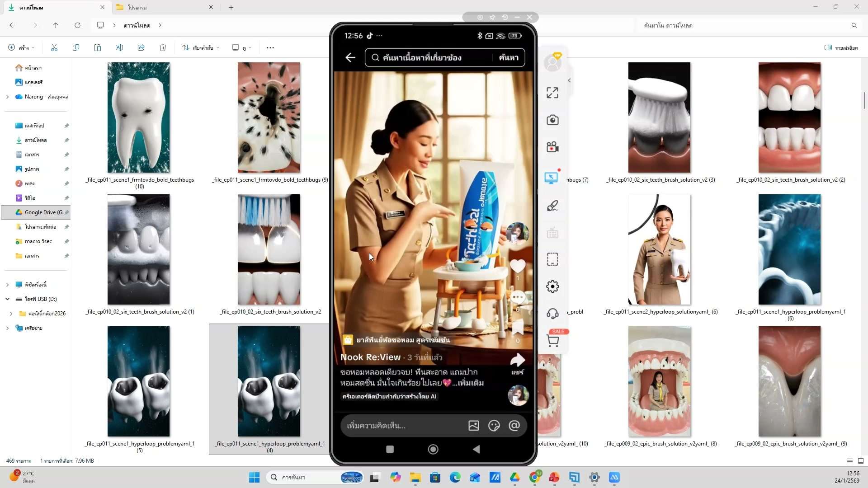Screen dimensions: 868x488
Task: Select the brush annotation tool
Action: (x=552, y=206)
